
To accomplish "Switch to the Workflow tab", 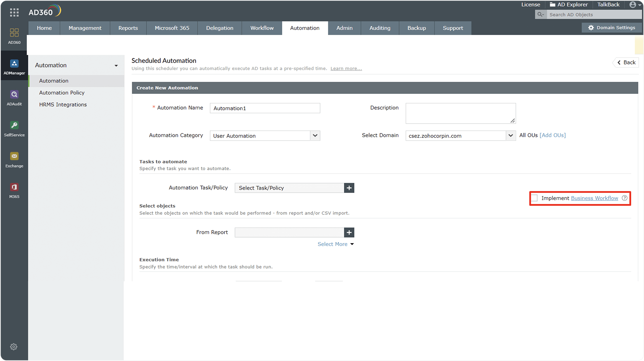I will click(x=262, y=28).
